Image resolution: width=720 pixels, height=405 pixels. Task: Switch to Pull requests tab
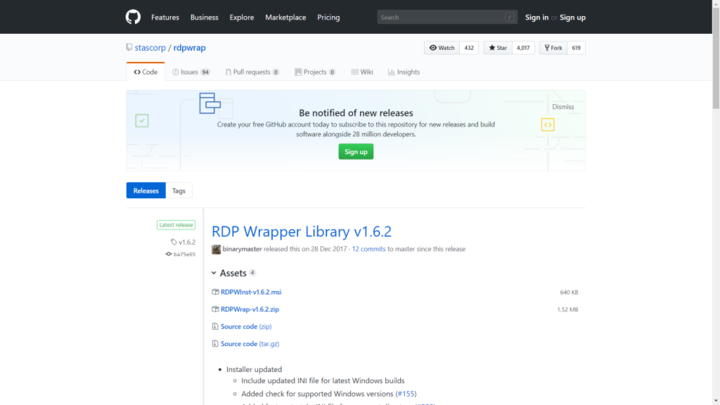[252, 72]
